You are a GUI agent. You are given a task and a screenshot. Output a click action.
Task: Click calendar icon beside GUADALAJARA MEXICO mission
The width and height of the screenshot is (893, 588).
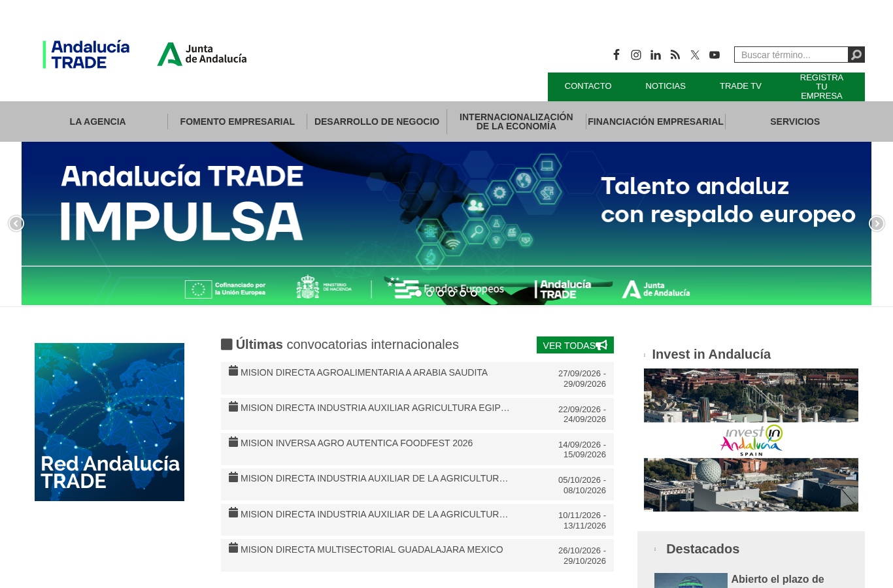click(x=233, y=548)
